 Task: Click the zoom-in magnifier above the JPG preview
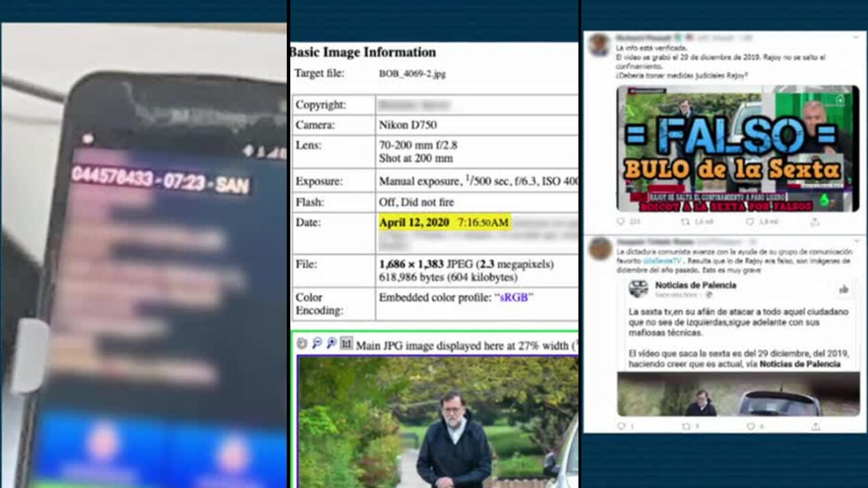pyautogui.click(x=332, y=343)
